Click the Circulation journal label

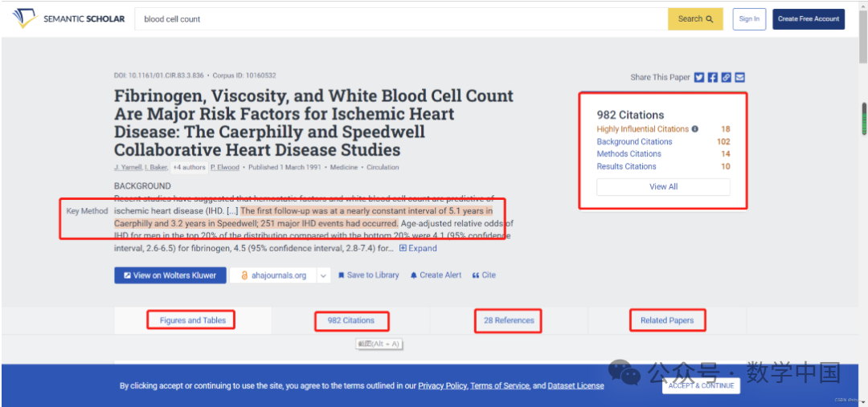click(x=383, y=167)
